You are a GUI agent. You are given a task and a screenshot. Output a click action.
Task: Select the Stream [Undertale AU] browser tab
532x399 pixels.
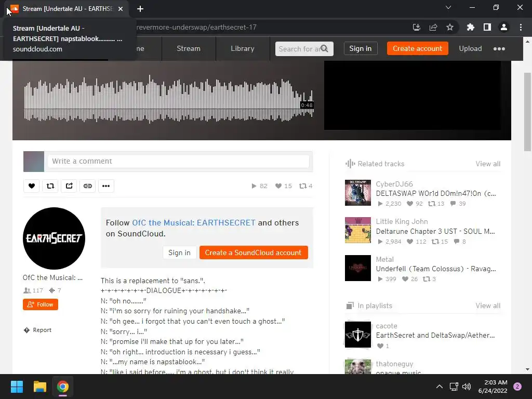[66, 9]
